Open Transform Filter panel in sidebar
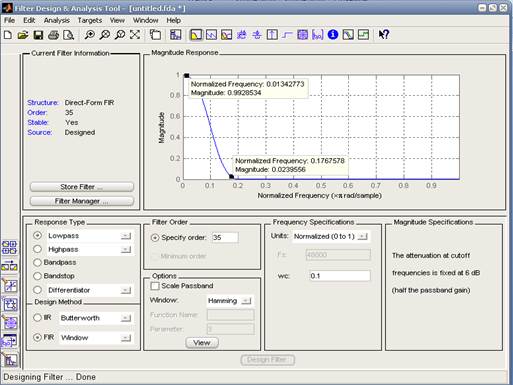This screenshot has width=513, height=385. click(9, 266)
